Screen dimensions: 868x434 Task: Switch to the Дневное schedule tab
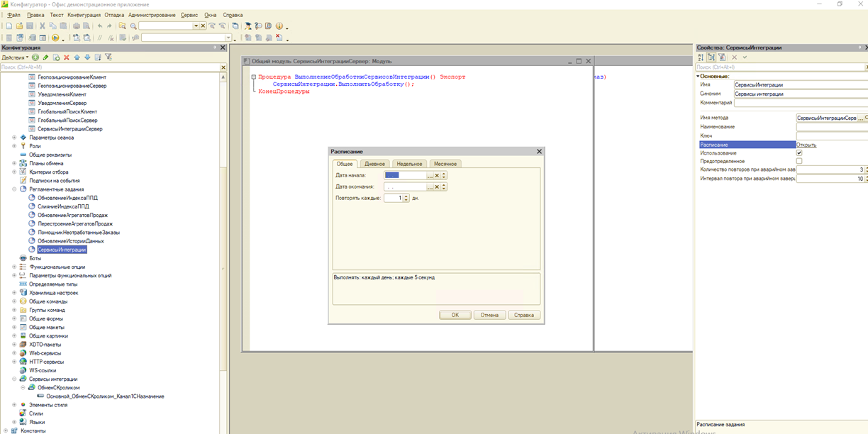click(374, 164)
